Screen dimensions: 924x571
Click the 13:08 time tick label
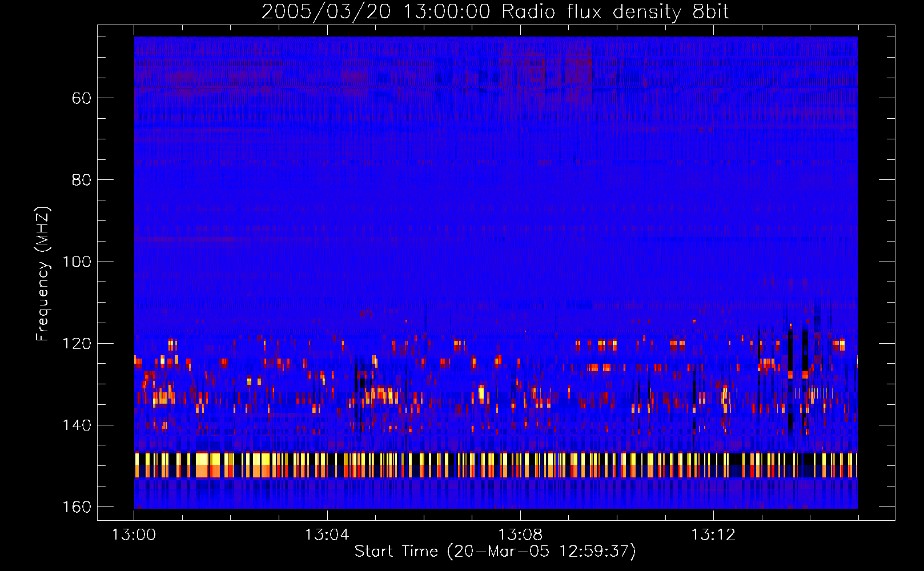(520, 535)
